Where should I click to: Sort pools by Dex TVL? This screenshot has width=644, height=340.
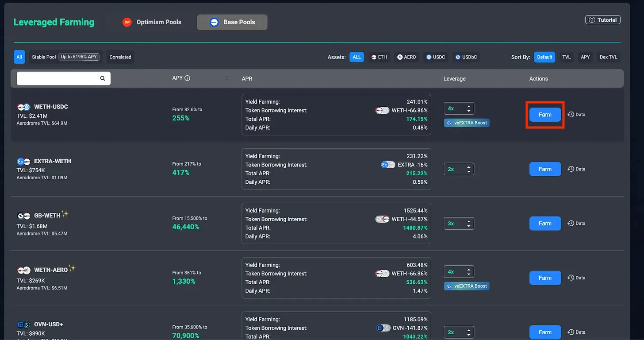click(x=609, y=57)
